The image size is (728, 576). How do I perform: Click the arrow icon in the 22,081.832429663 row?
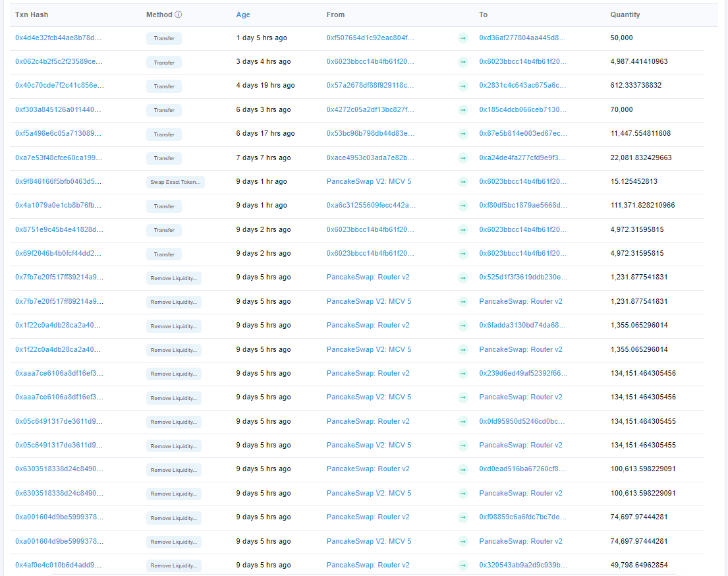click(463, 158)
